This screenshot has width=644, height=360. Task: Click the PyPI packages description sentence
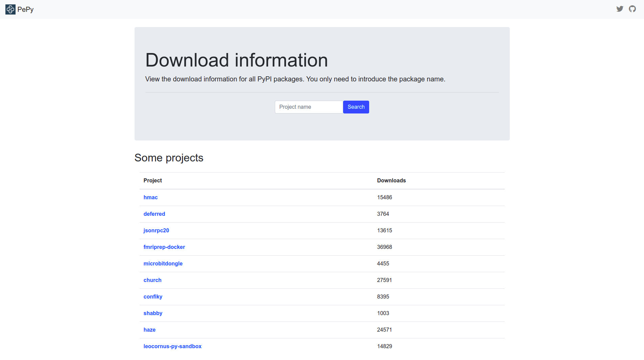295,79
